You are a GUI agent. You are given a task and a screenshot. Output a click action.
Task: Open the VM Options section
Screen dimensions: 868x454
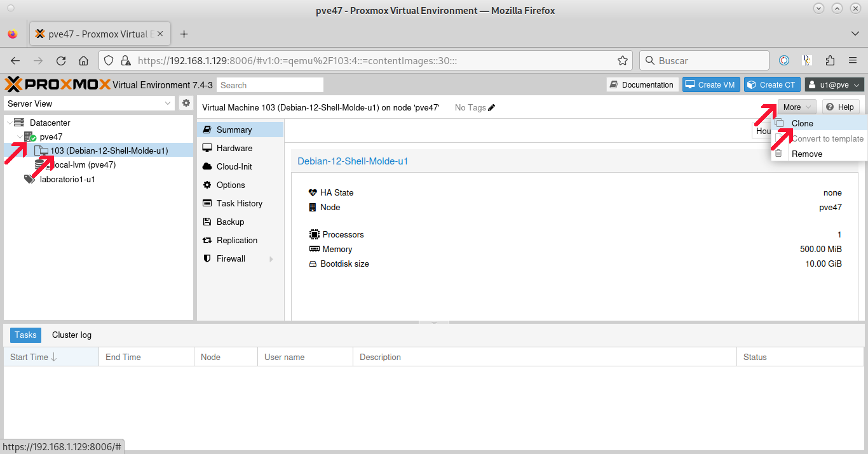[240, 185]
